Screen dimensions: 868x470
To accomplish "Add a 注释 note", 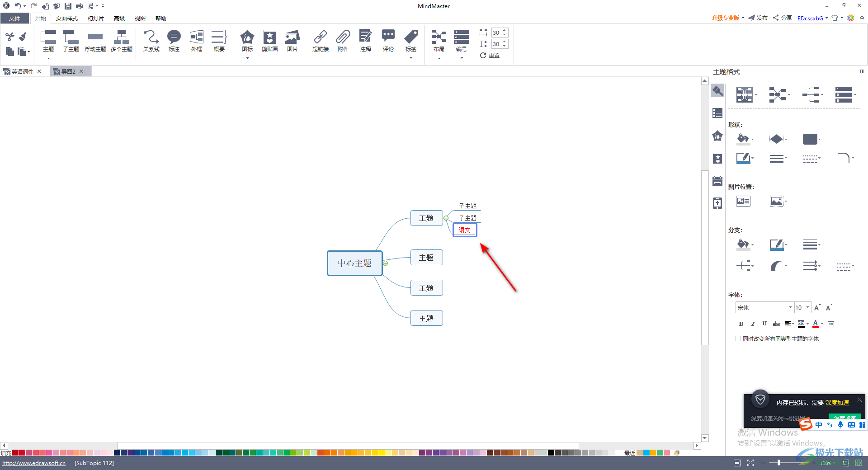I will (366, 41).
